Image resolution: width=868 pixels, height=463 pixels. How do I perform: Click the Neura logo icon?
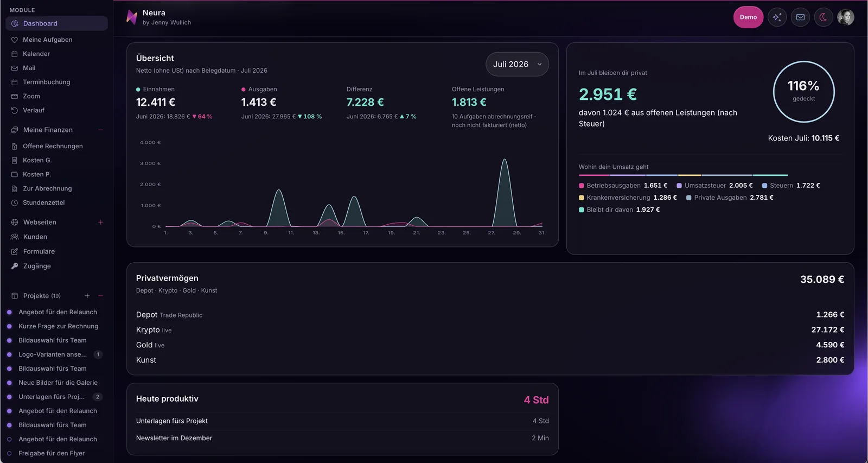[131, 17]
